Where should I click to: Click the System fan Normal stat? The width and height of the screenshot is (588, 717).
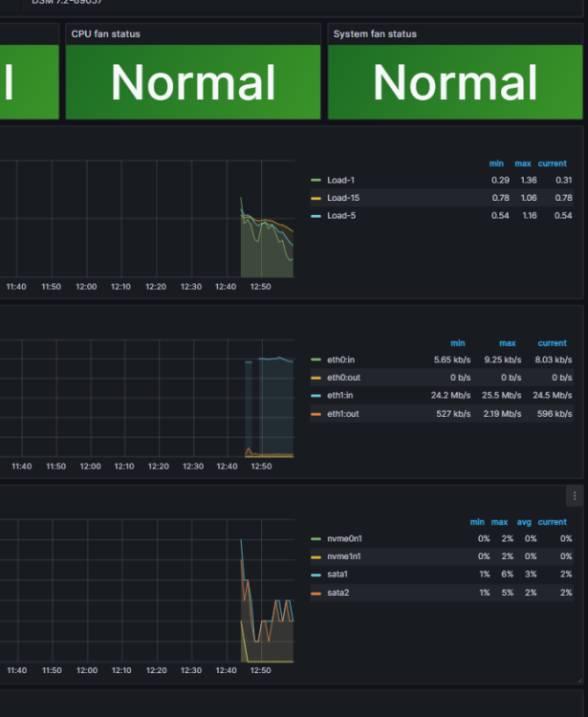tap(455, 82)
